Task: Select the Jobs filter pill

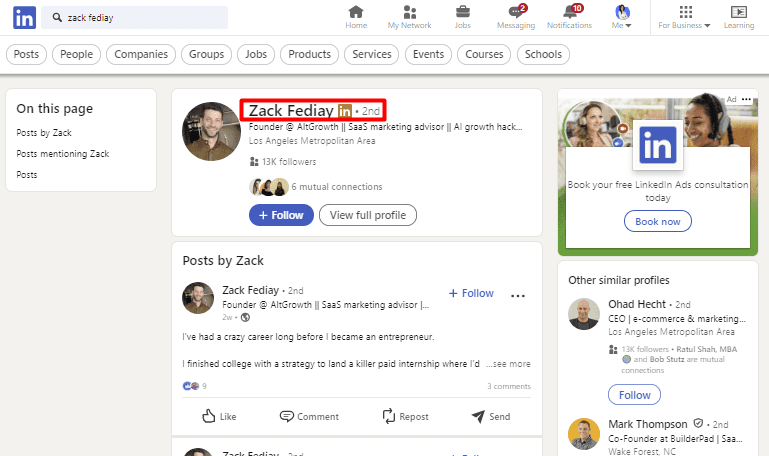Action: point(256,54)
